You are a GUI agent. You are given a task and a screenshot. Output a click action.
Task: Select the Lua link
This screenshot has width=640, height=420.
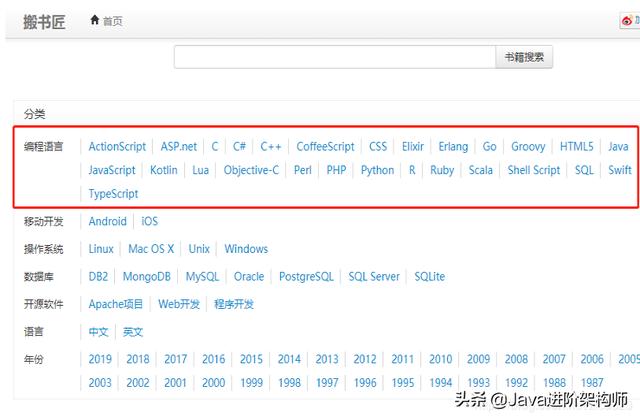click(x=200, y=170)
